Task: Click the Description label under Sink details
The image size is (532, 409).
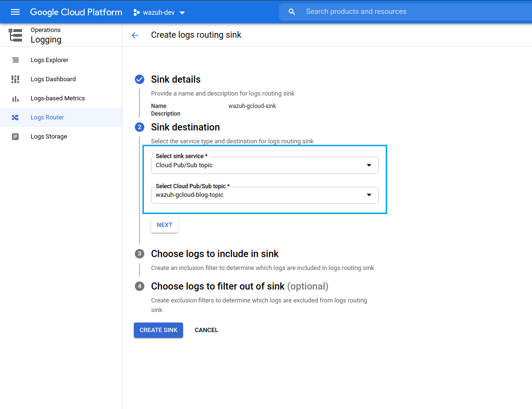Action: 165,114
